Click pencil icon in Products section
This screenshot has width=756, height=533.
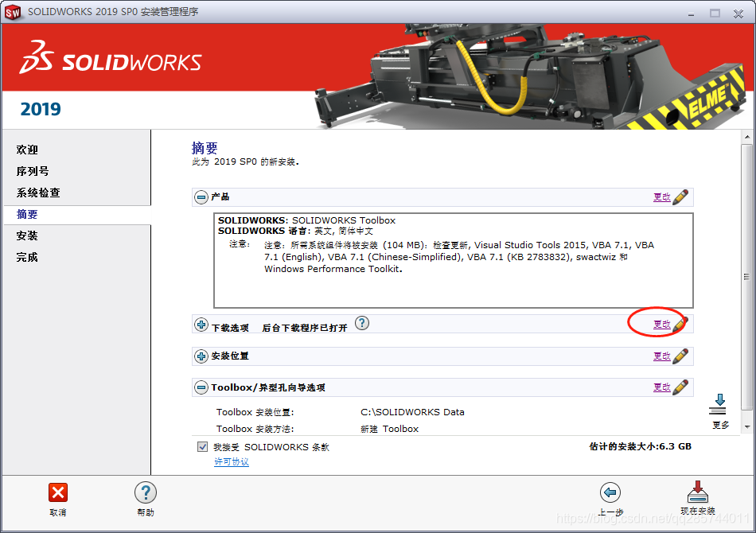coord(680,196)
